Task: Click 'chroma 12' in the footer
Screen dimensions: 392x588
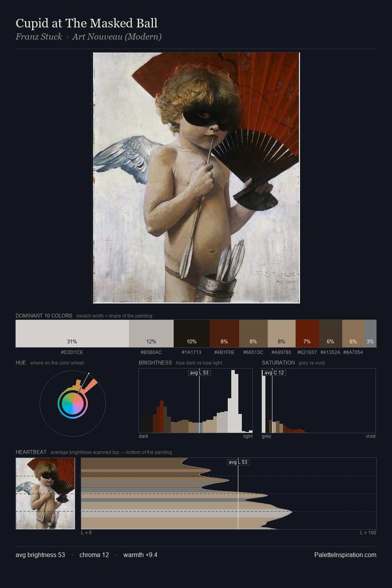Action: click(x=94, y=555)
